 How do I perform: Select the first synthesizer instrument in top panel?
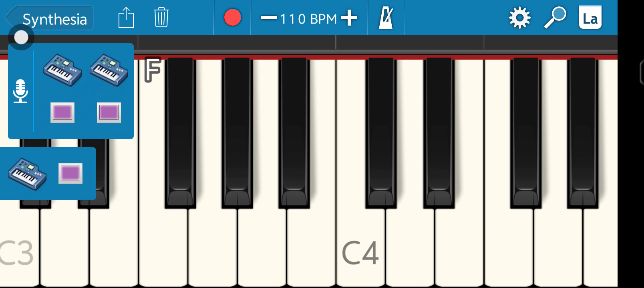pyautogui.click(x=62, y=70)
